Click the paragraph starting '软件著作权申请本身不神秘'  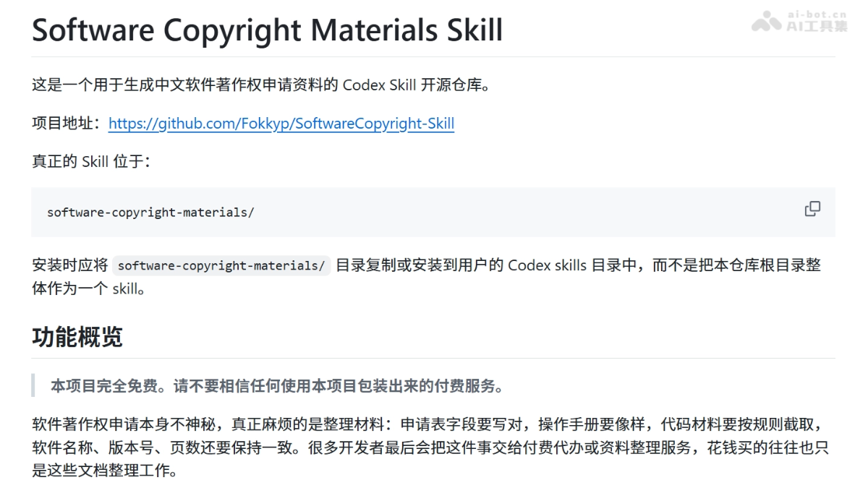431,448
